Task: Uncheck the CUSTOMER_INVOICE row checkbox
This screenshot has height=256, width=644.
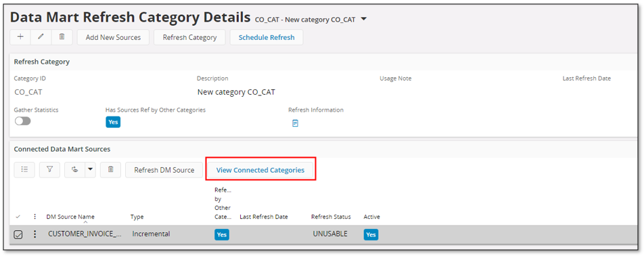Action: [18, 234]
